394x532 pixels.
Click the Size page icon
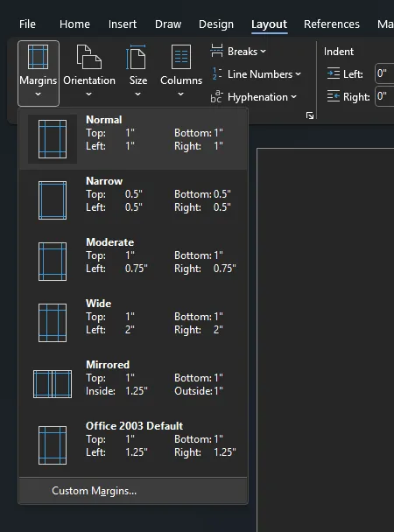(x=136, y=57)
